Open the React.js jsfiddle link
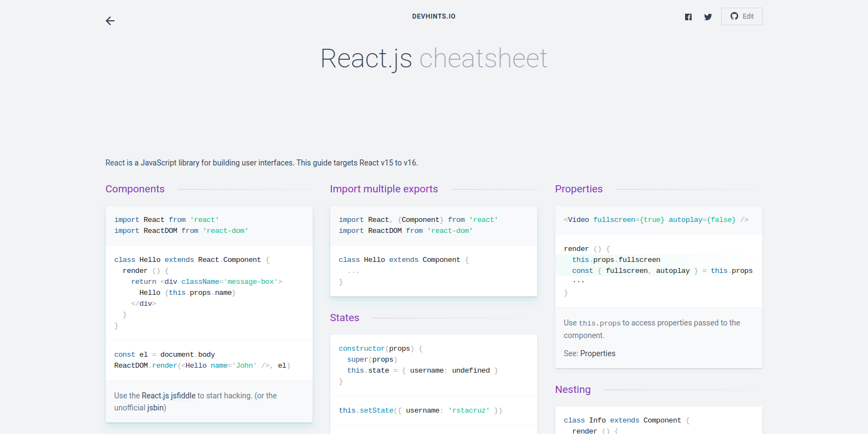Viewport: 868px width, 434px height. point(168,396)
